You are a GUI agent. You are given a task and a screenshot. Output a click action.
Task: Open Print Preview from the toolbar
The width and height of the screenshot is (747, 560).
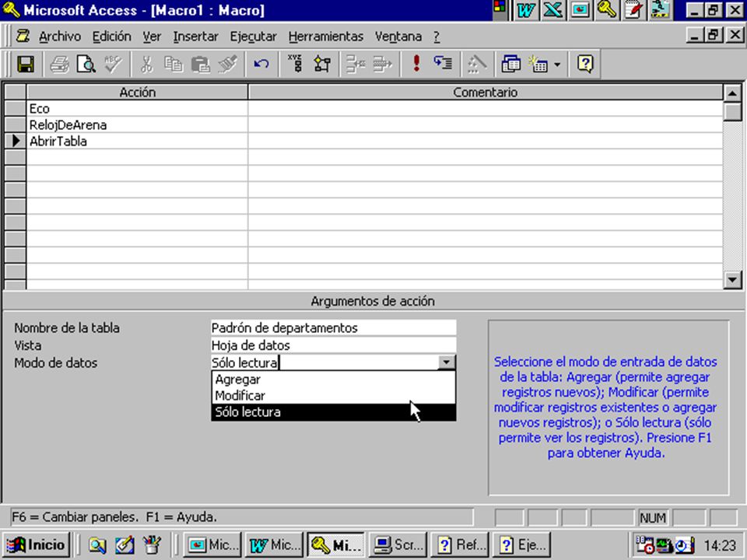86,64
